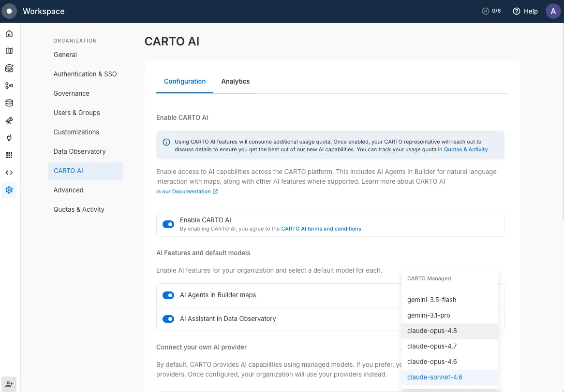564x392 pixels.
Task: Open the Workflows icon in sidebar
Action: 9,86
